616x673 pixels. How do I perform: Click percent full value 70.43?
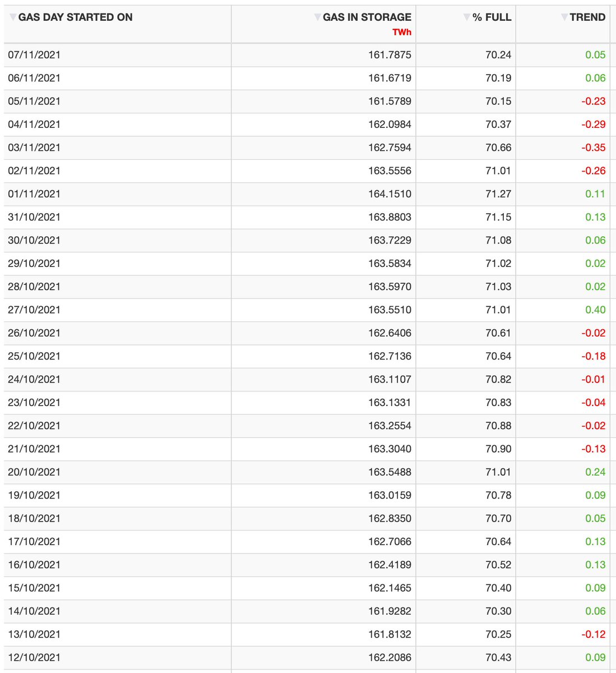pos(498,657)
